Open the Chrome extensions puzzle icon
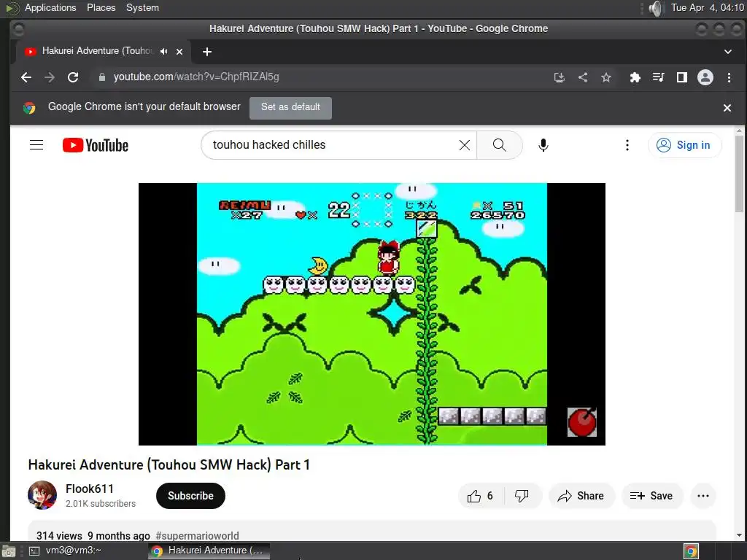747x560 pixels. tap(635, 77)
